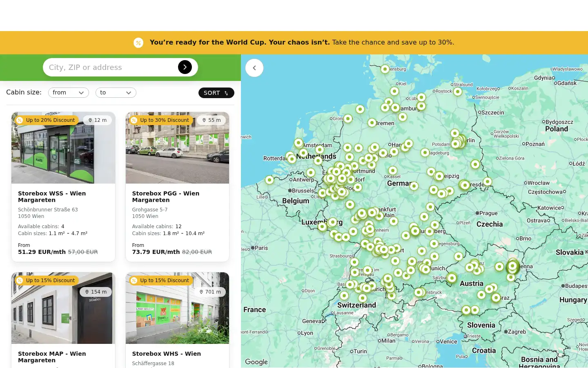Open the cabin size 'from' dropdown

click(69, 93)
